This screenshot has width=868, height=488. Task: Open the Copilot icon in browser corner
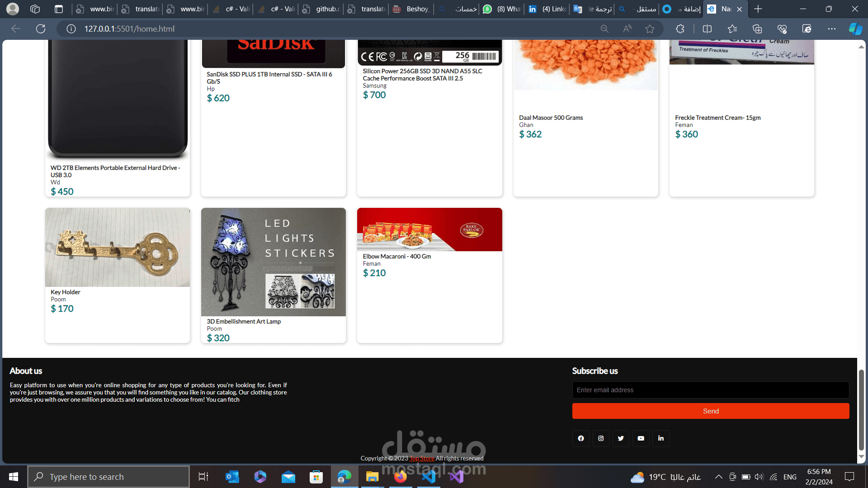[x=855, y=29]
